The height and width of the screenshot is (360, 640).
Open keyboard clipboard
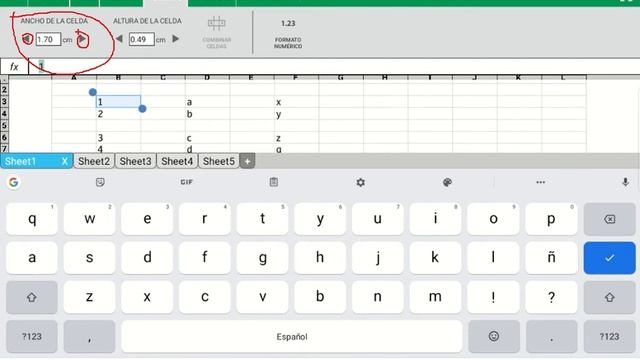click(273, 182)
